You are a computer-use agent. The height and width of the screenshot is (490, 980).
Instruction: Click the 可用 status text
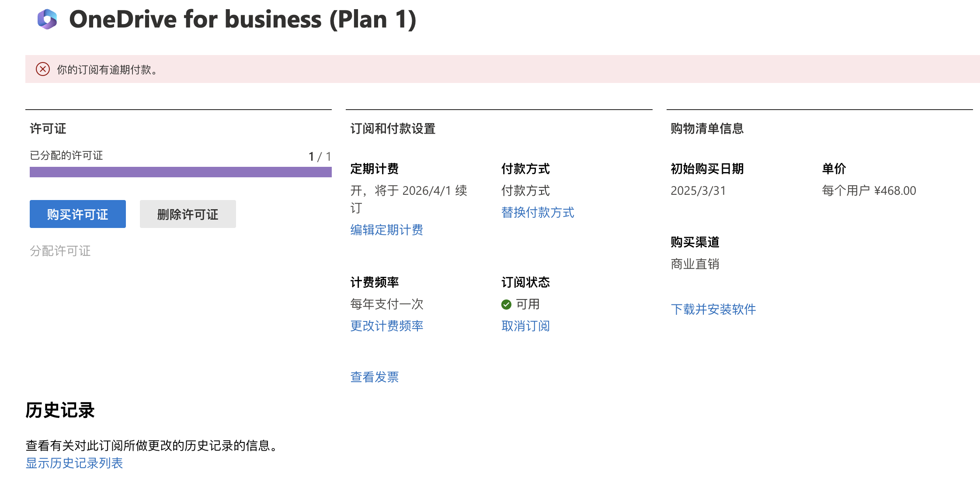[x=528, y=304]
